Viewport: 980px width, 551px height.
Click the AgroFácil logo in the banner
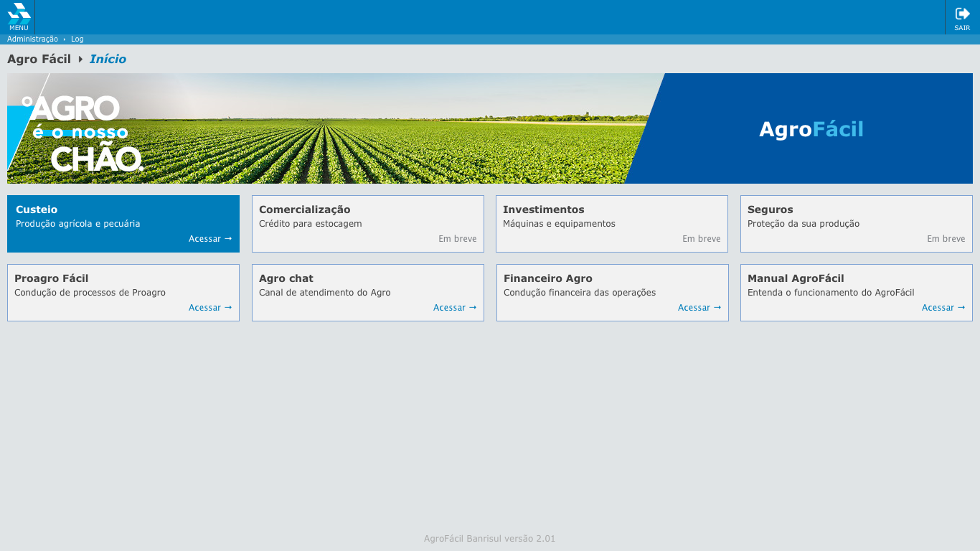(x=811, y=129)
